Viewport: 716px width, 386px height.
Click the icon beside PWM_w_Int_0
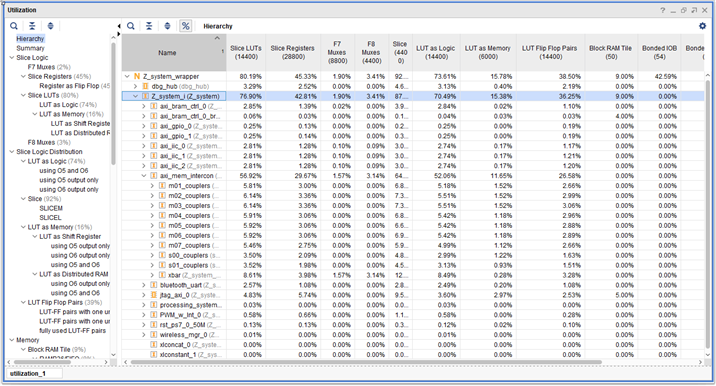(x=154, y=315)
